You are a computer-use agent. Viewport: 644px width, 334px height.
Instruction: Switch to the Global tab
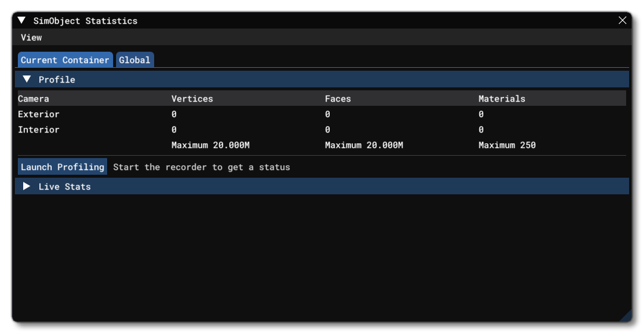135,60
